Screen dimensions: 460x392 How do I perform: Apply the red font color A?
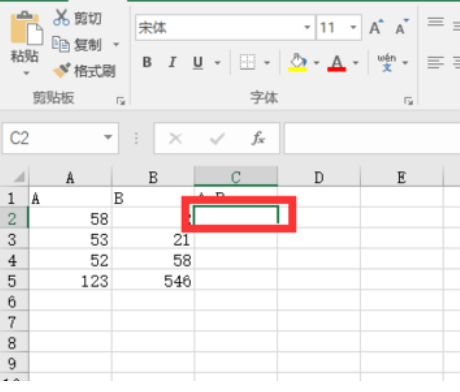(337, 62)
